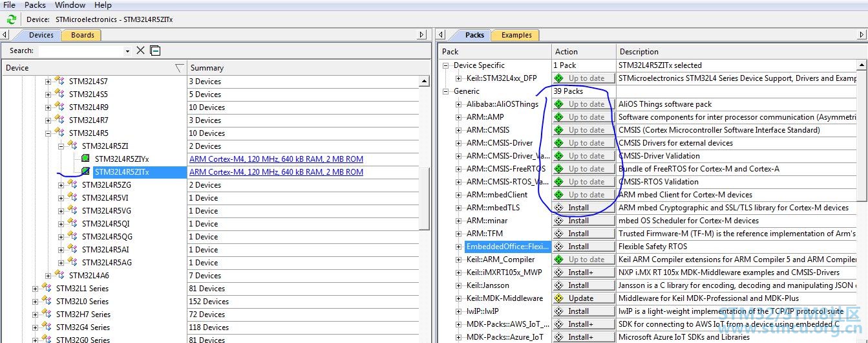Screen dimensions: 868x343
Task: Click the Device column sort arrow icon
Action: point(179,68)
